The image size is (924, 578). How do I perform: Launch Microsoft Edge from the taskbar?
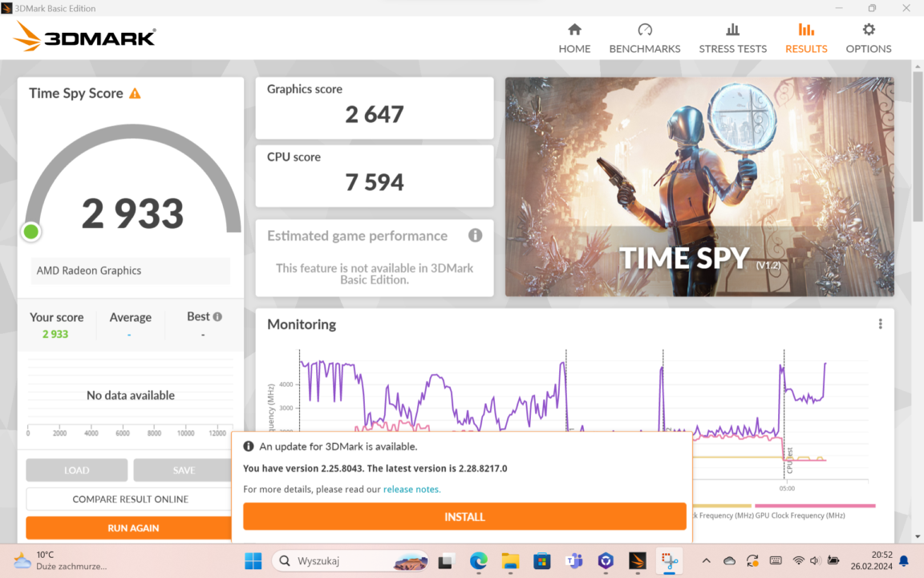point(479,561)
